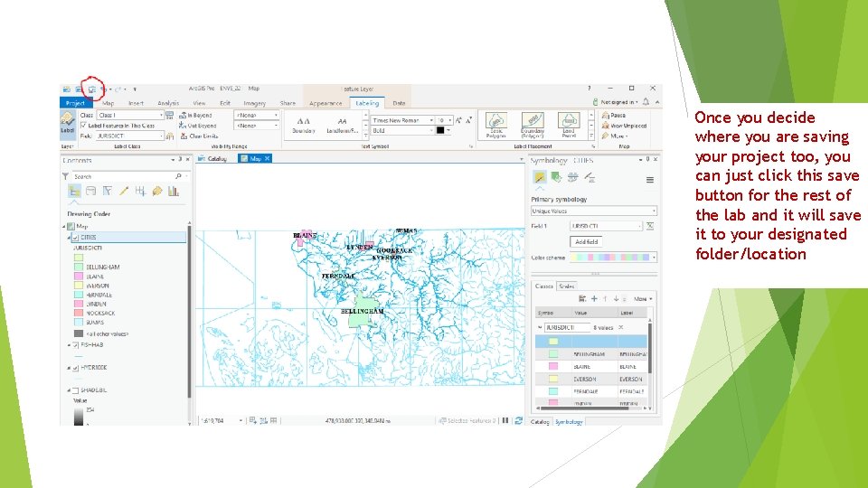This screenshot has height=488, width=868.
Task: Click the Contents filter funnel icon
Action: [65, 176]
